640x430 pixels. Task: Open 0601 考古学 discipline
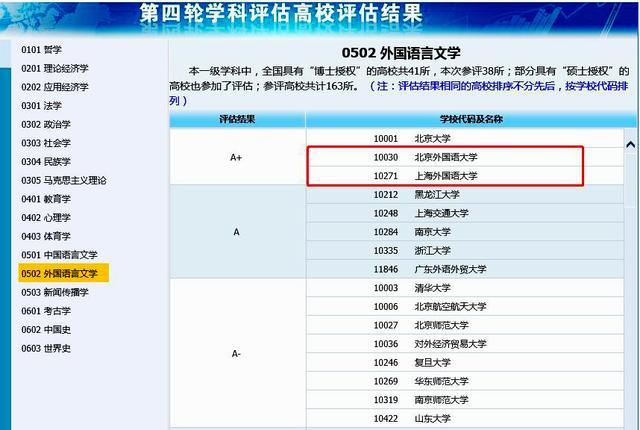click(x=46, y=311)
